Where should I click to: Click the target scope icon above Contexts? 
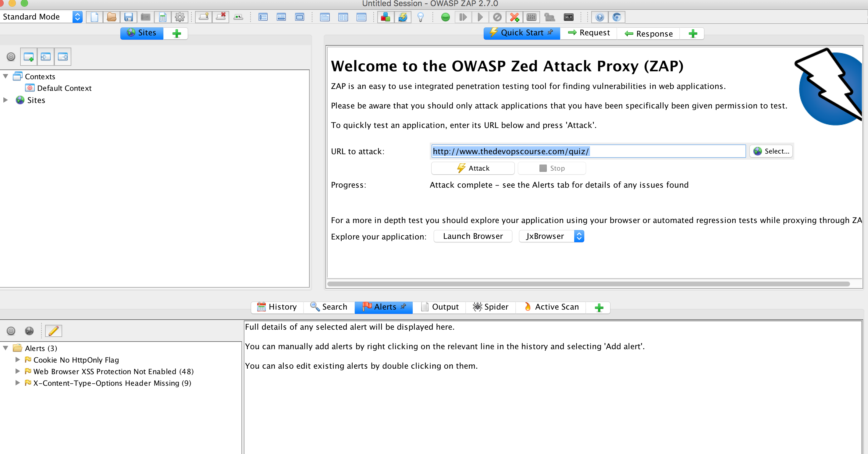coord(11,57)
